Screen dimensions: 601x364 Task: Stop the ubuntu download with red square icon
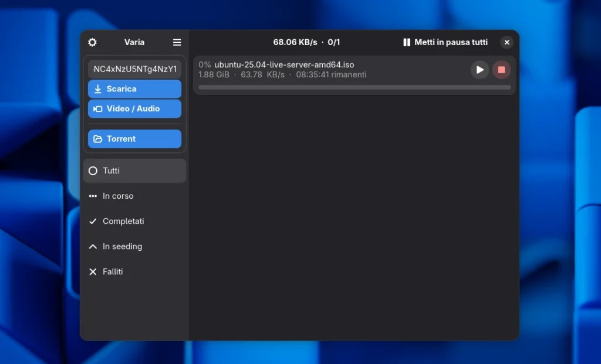[x=502, y=69]
